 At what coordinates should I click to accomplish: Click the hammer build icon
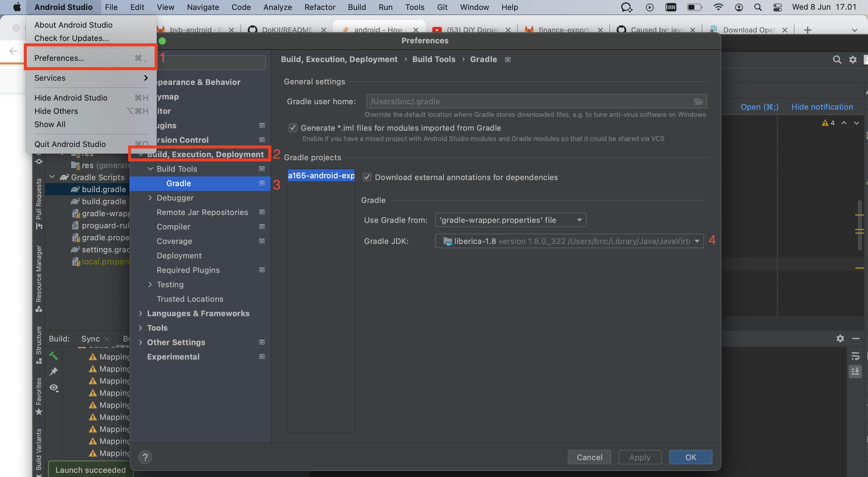coord(54,356)
